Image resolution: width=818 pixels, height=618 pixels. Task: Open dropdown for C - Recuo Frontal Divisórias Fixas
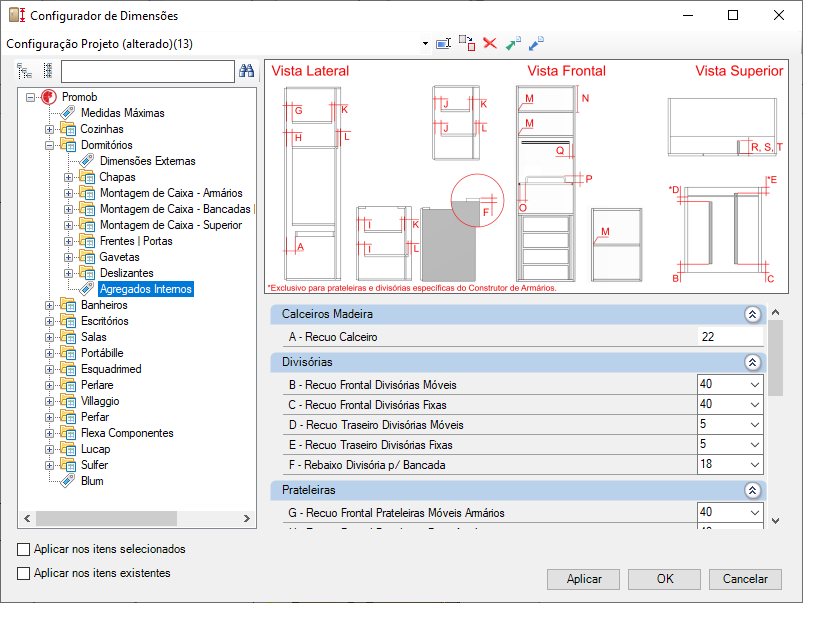pyautogui.click(x=754, y=405)
